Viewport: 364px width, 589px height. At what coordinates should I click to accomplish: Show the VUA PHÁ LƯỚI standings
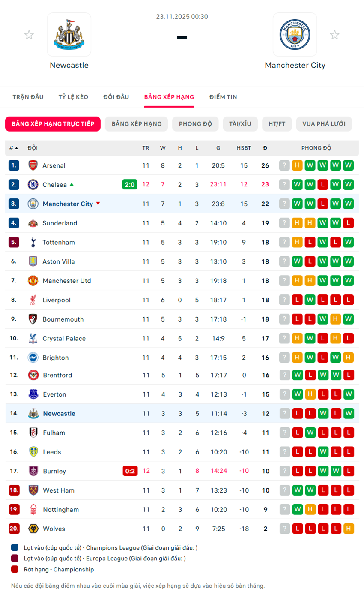(x=324, y=124)
